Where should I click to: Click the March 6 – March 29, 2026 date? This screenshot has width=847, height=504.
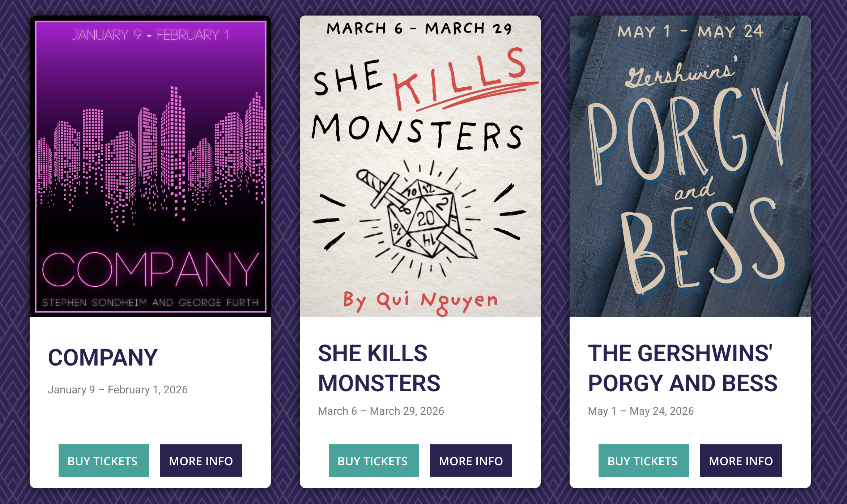381,411
